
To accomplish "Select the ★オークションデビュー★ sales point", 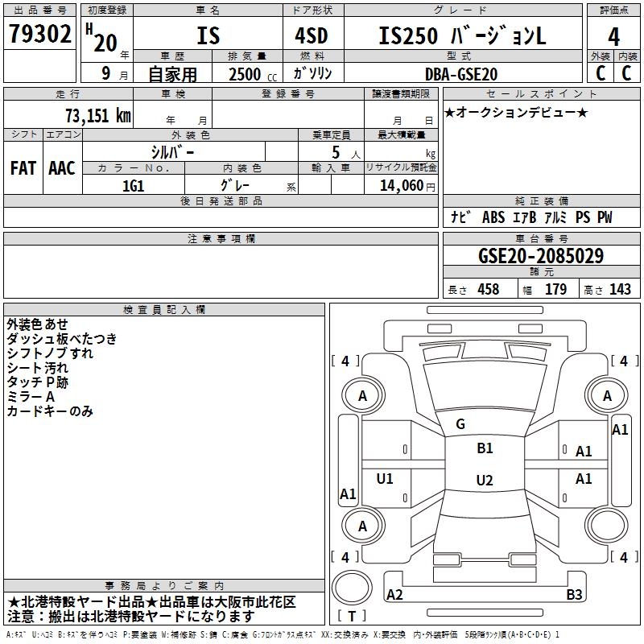I will tap(516, 112).
